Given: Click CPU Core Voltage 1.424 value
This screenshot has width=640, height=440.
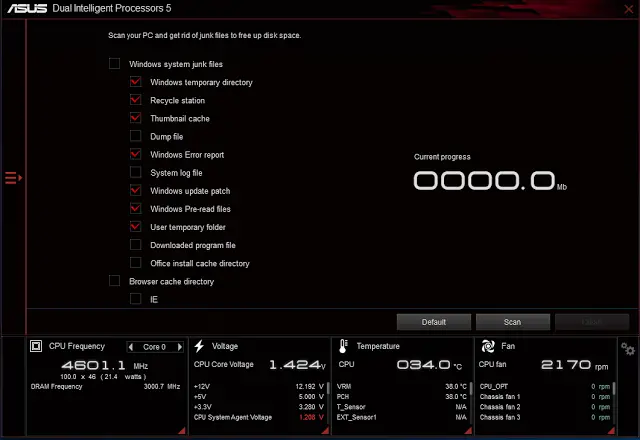Looking at the screenshot, I should click(x=297, y=364).
